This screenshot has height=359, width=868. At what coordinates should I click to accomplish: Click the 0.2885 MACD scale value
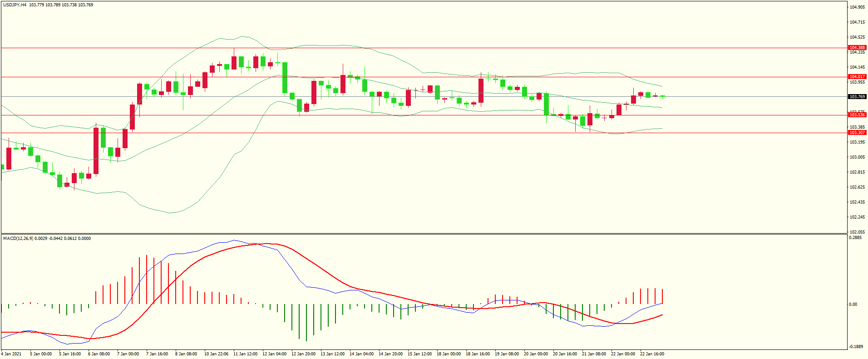pyautogui.click(x=856, y=238)
